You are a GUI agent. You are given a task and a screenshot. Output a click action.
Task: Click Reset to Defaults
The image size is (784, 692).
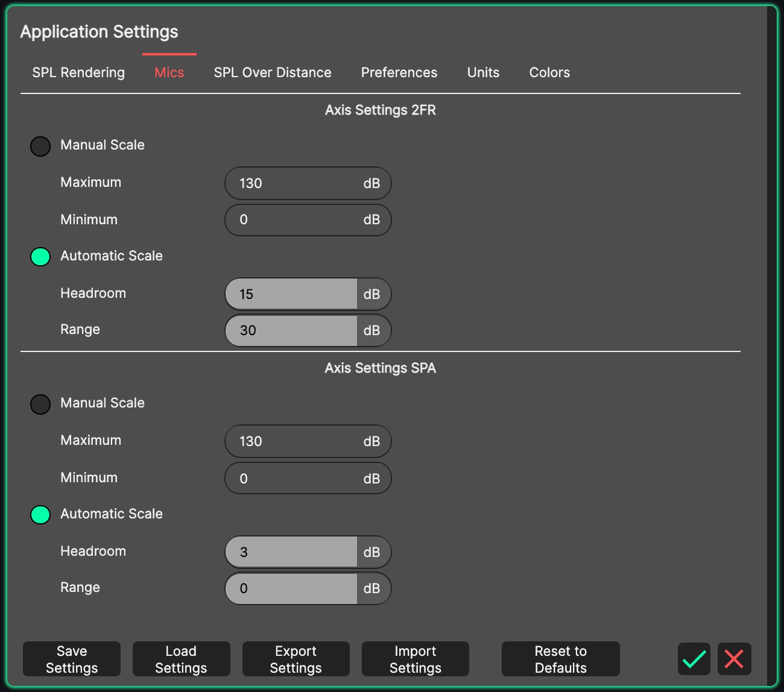[x=561, y=659]
